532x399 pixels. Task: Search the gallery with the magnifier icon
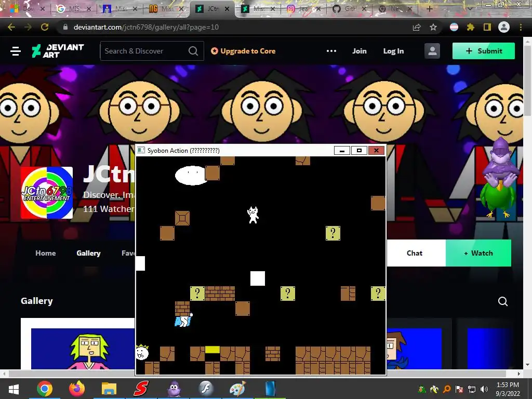[x=503, y=301]
